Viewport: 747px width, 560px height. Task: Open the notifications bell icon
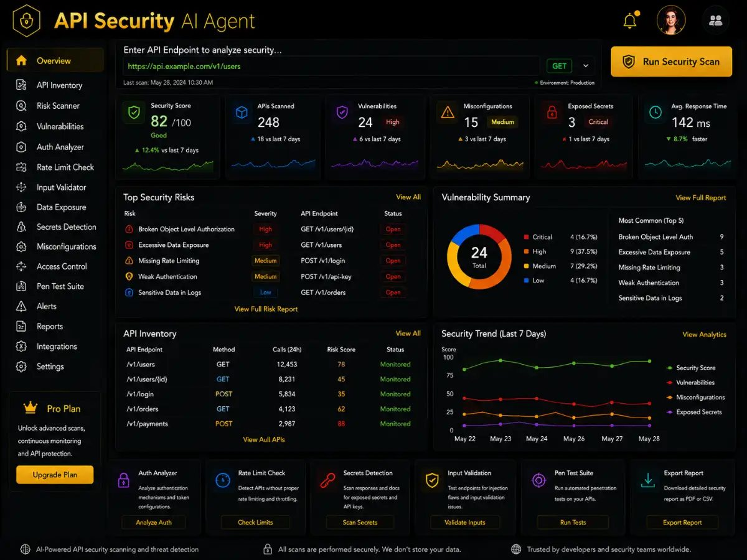630,20
